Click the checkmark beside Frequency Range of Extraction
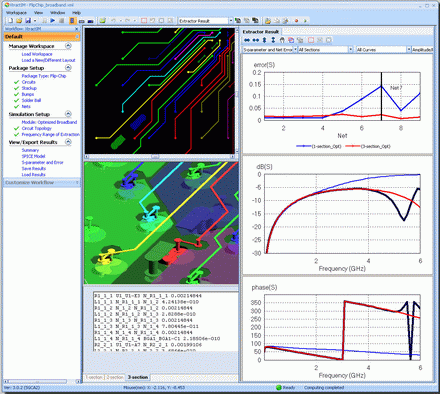 click(x=16, y=134)
